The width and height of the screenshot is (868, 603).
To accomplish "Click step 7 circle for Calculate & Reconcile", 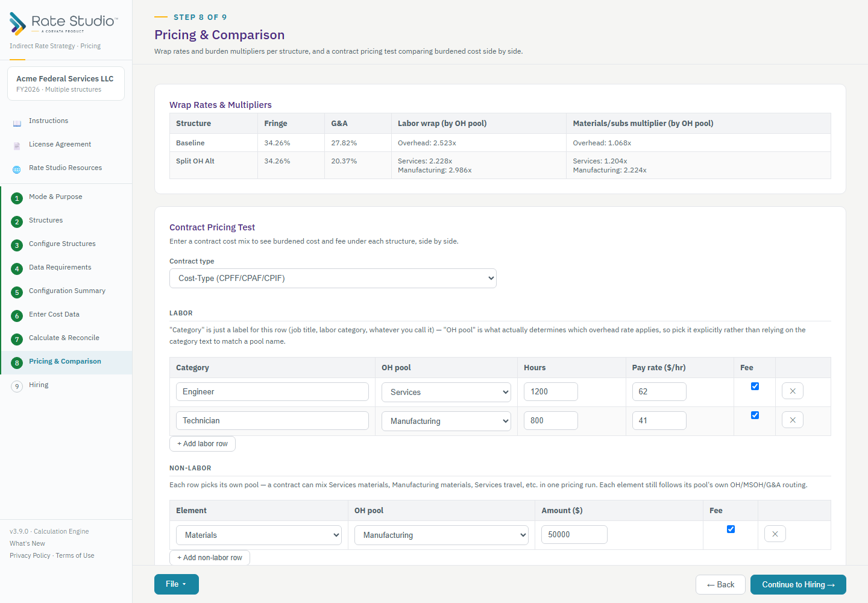I will click(17, 339).
